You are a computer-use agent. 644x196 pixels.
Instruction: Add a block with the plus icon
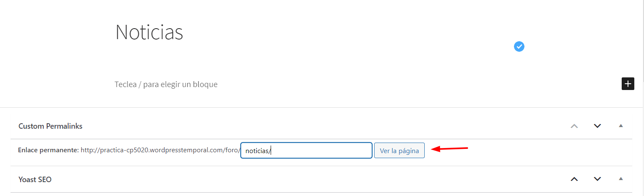pos(628,84)
